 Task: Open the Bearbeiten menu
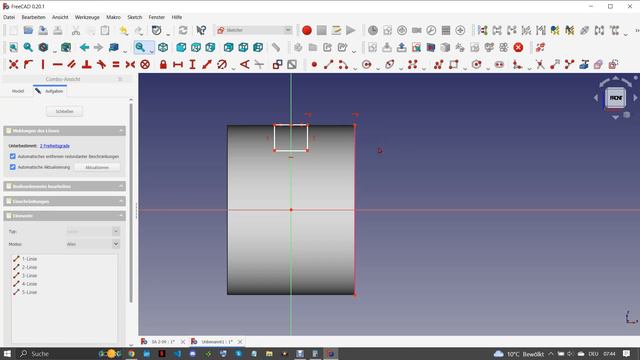[x=33, y=17]
